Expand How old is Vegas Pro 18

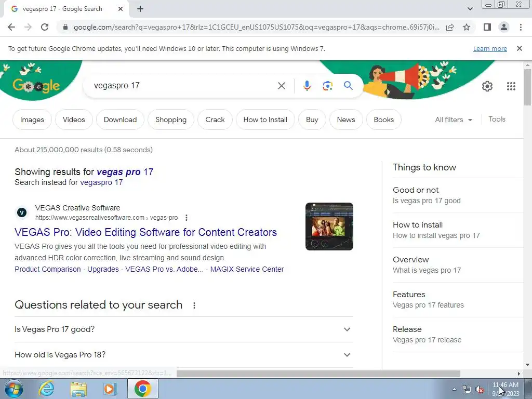tap(184, 354)
